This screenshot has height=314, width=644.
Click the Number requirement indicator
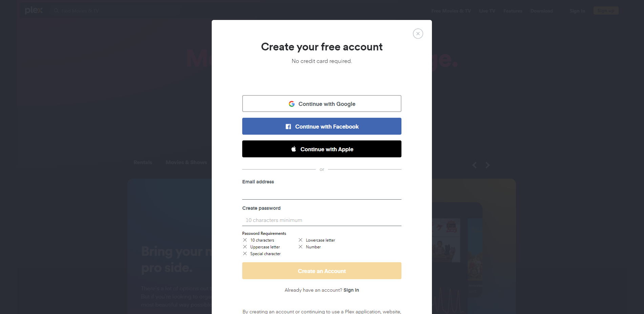tap(300, 247)
